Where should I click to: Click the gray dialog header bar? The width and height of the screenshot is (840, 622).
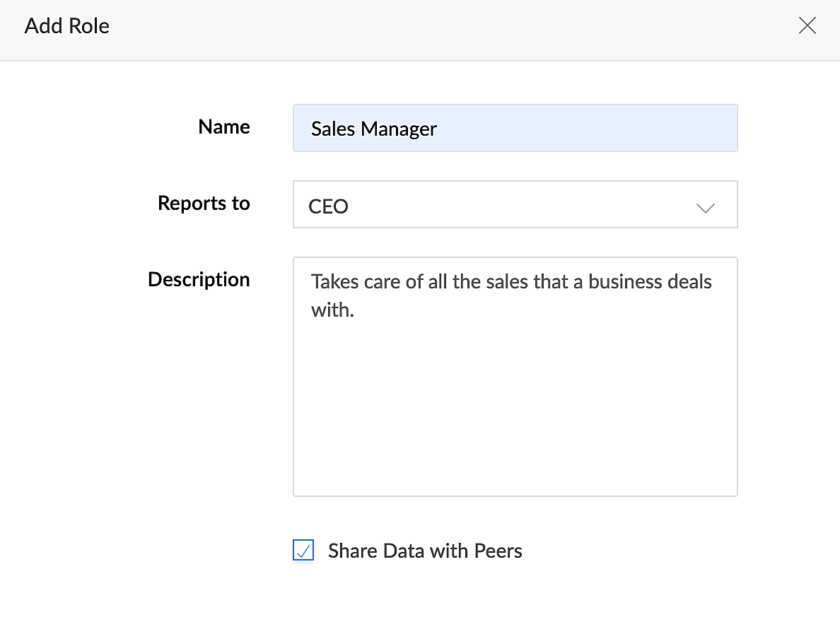click(424, 28)
